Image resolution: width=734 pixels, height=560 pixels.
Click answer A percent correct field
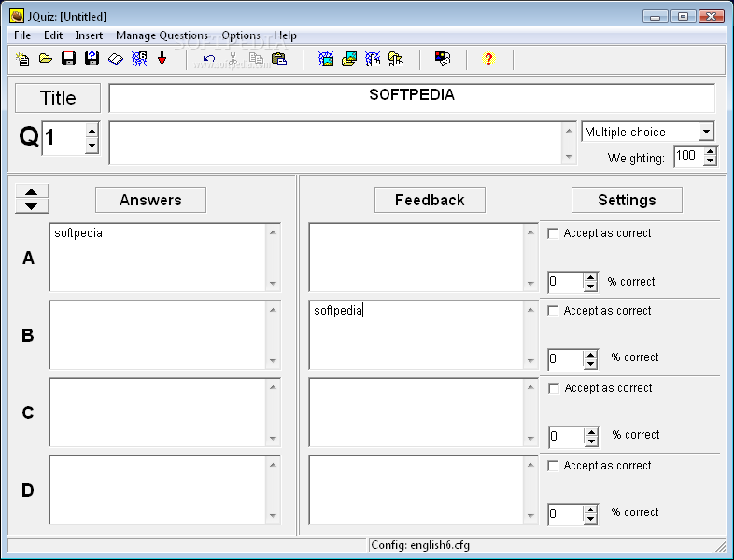[566, 282]
